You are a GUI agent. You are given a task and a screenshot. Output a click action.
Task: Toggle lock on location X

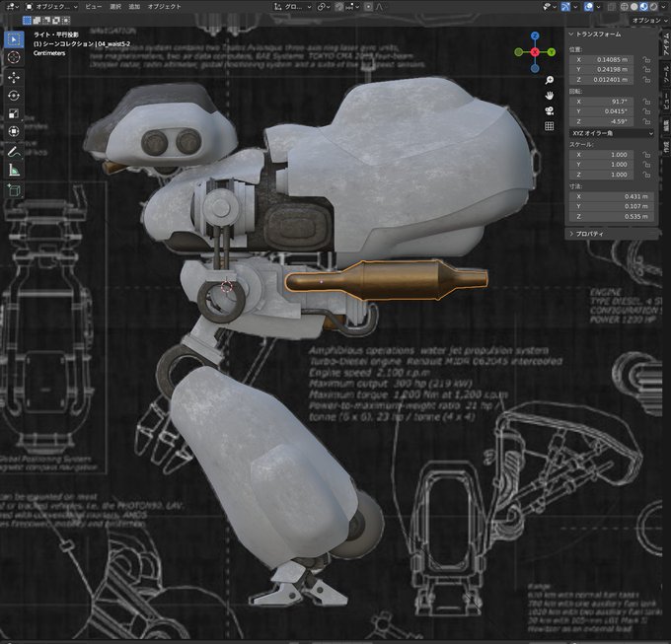[646, 60]
